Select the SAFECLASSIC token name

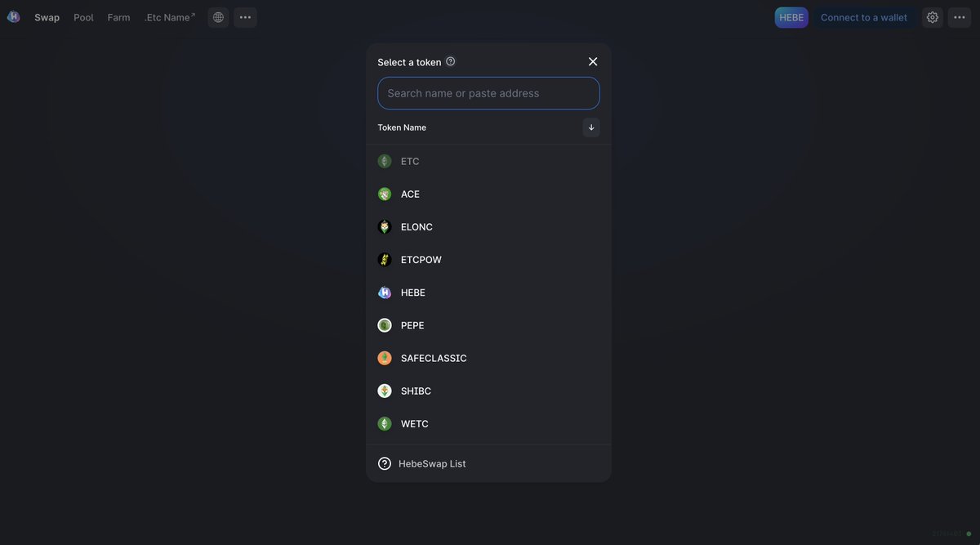pyautogui.click(x=434, y=358)
